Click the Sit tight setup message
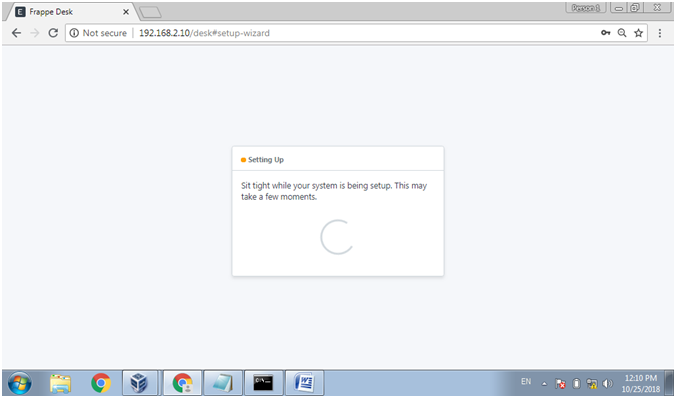 (x=334, y=191)
